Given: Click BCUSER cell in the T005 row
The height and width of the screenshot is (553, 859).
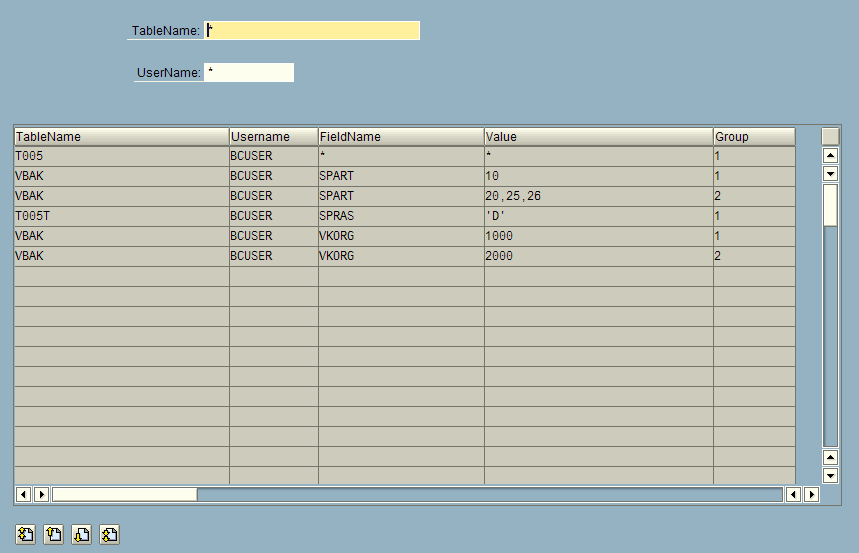Looking at the screenshot, I should 274,156.
